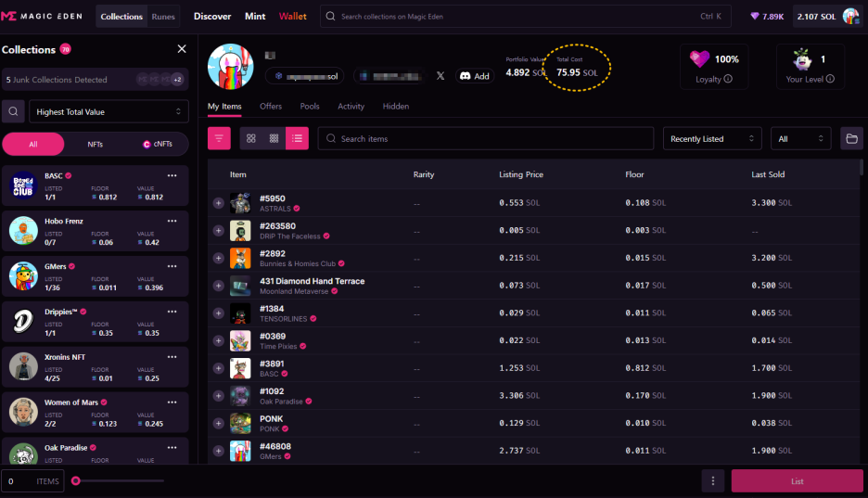
Task: Select the plus toggle for #1092 Oak Paradise
Action: tap(219, 396)
